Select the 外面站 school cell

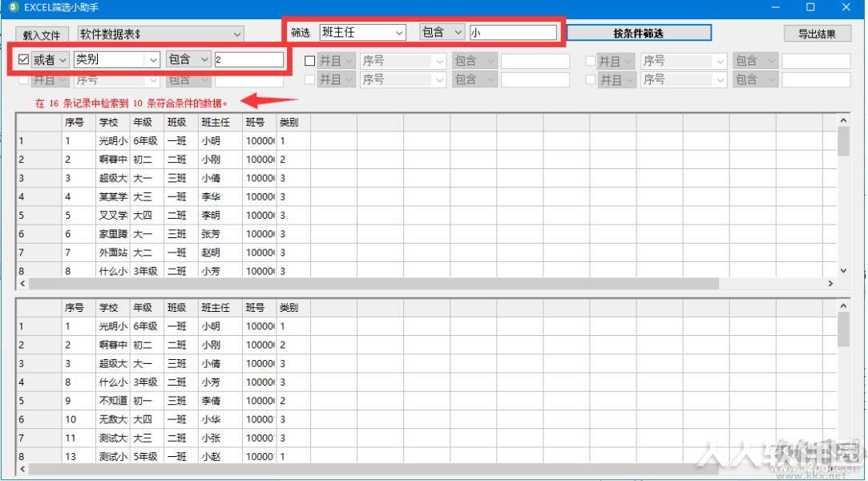[x=113, y=253]
